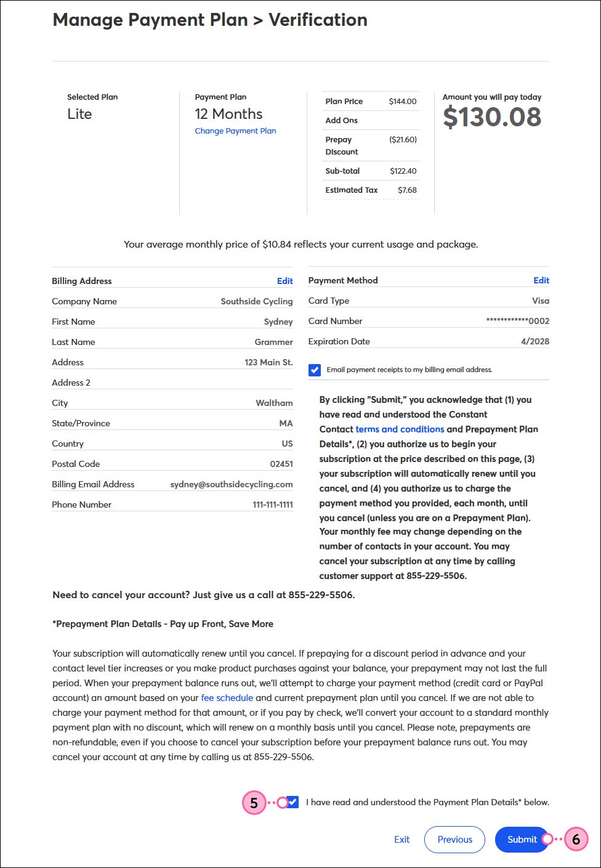Viewport: 601px width, 868px height.
Task: Click the billing email sydney@southsidecycling.com
Action: pos(232,484)
